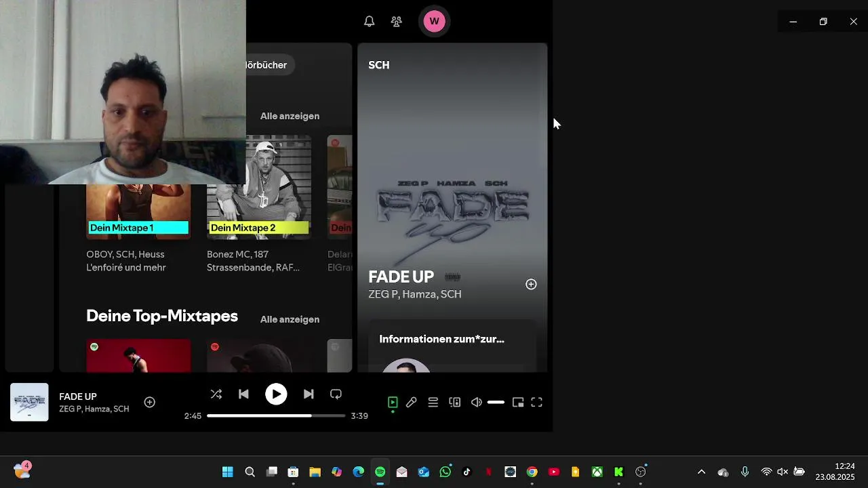The image size is (868, 488).
Task: Open the mini player
Action: [518, 403]
